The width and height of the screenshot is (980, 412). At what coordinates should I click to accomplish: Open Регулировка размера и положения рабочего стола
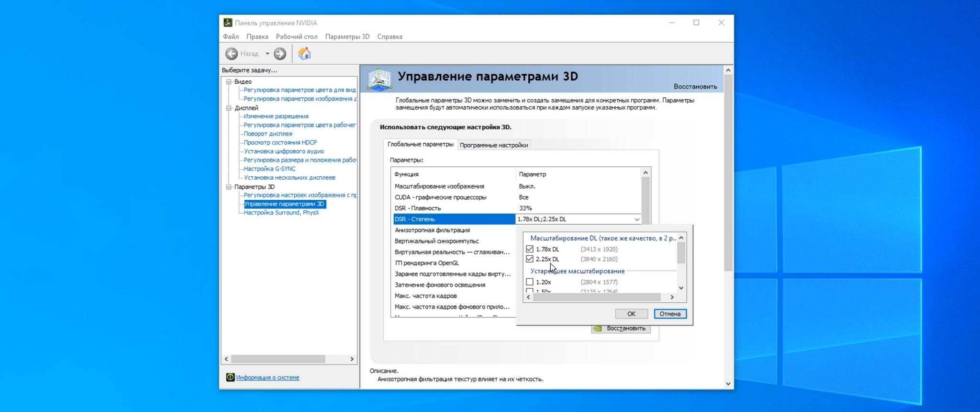pyautogui.click(x=300, y=160)
